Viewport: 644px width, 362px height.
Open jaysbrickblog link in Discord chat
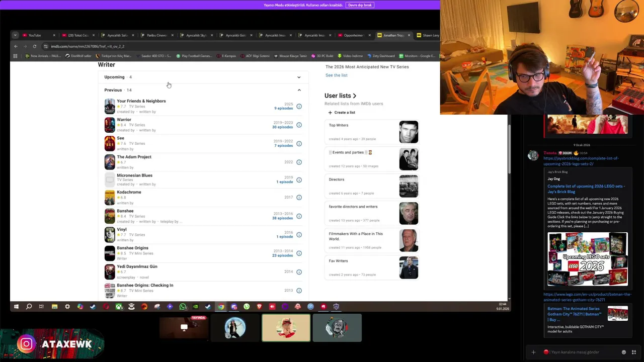[x=581, y=161]
